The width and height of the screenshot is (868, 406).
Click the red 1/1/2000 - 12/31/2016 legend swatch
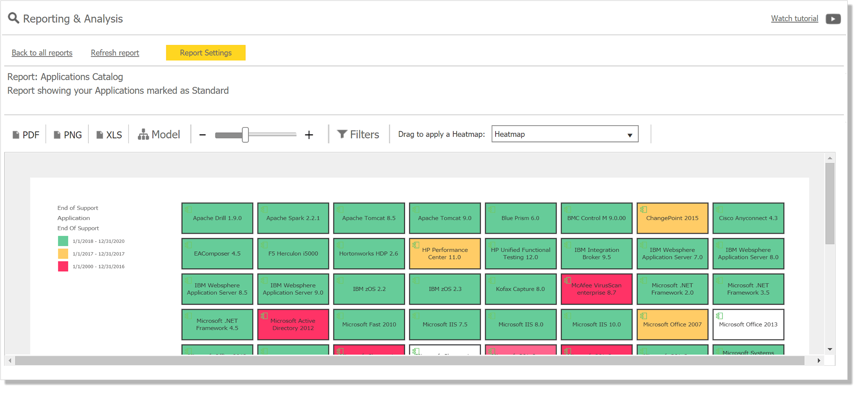(63, 266)
